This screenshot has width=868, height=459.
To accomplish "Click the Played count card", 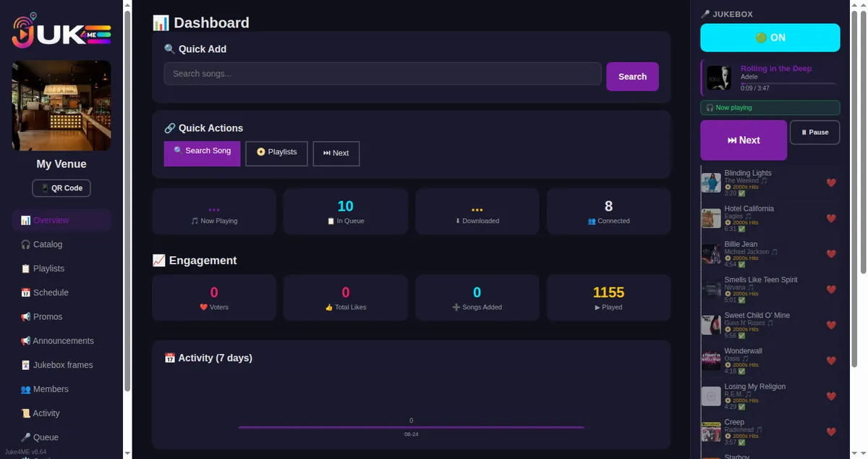I will click(x=608, y=298).
